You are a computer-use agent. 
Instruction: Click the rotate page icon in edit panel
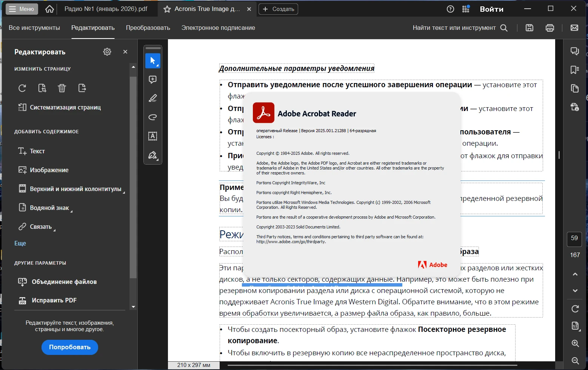[x=22, y=88]
